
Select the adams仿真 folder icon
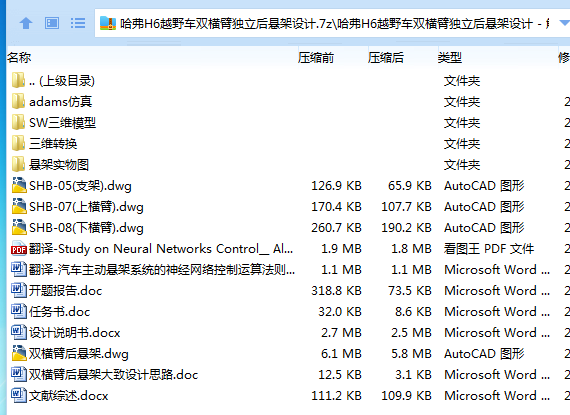19,102
